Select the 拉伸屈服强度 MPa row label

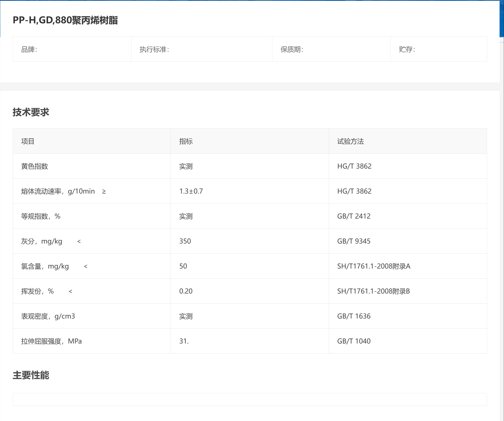[x=51, y=341]
